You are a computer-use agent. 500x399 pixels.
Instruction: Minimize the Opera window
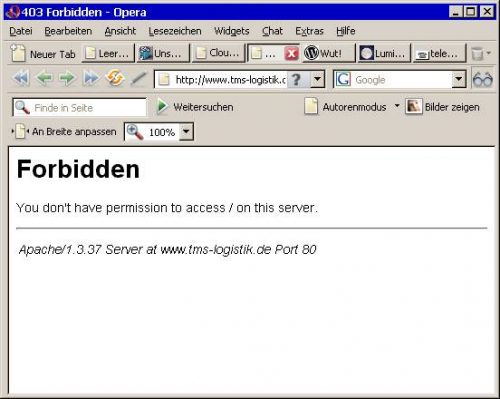(456, 12)
